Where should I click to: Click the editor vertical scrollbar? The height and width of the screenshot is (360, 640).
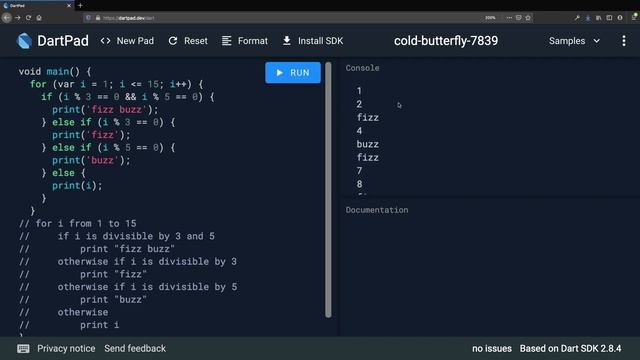328,190
